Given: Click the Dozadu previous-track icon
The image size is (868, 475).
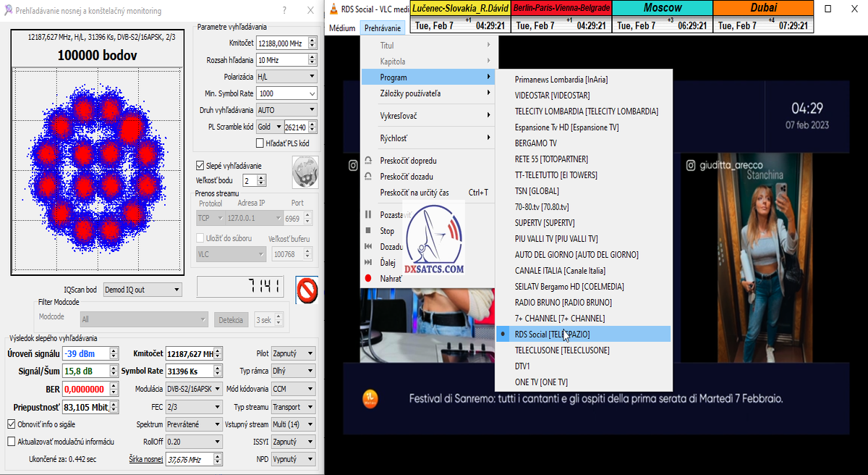Looking at the screenshot, I should (x=368, y=247).
